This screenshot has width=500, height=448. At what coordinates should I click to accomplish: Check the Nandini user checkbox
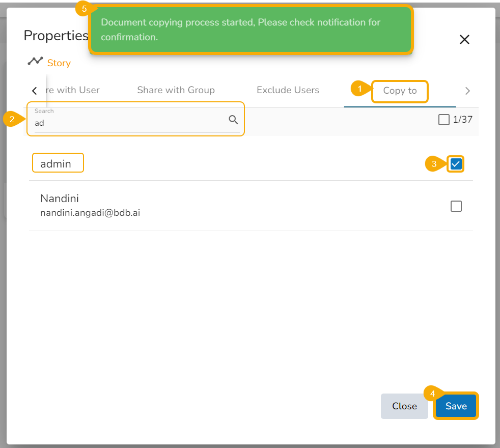pyautogui.click(x=456, y=206)
